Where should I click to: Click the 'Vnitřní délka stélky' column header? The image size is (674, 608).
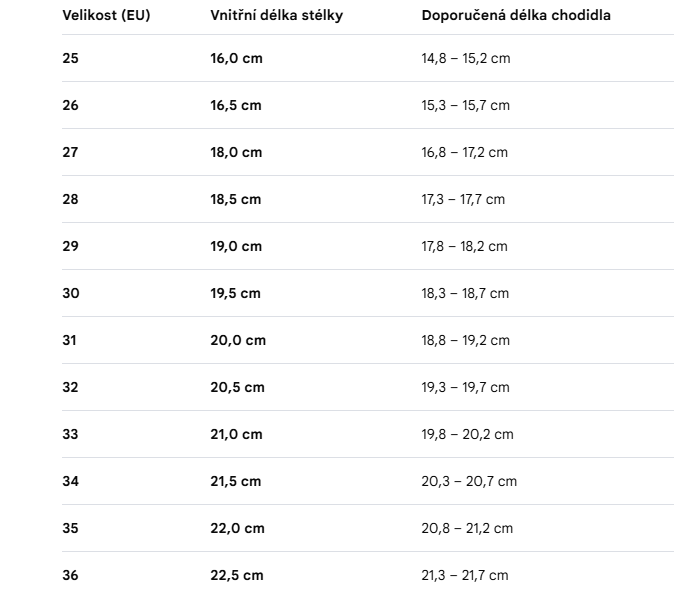pos(276,15)
